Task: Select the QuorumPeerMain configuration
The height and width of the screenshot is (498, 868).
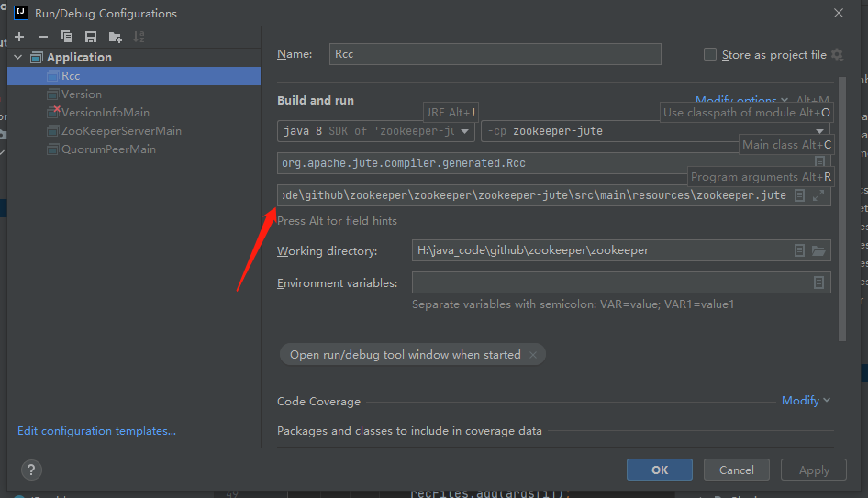Action: pyautogui.click(x=108, y=149)
